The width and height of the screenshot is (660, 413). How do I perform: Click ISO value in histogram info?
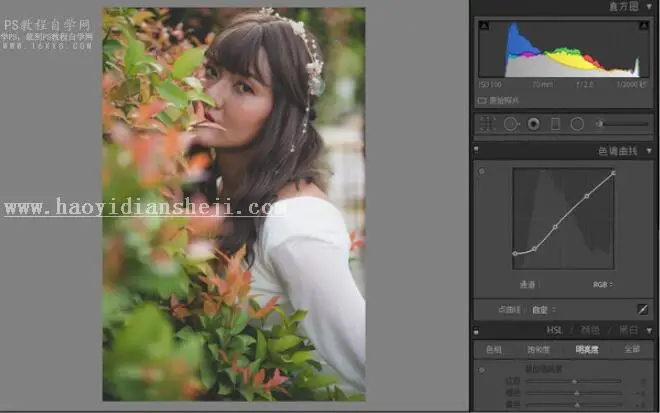(490, 85)
